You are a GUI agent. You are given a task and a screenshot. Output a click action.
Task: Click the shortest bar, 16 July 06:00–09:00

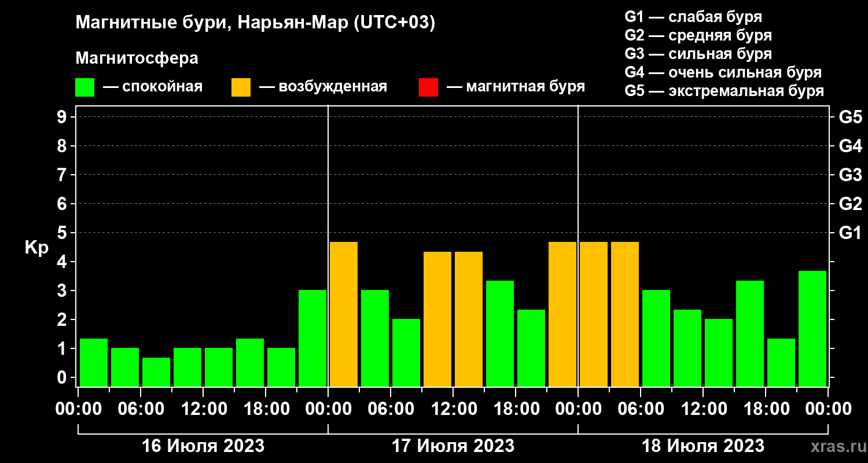[156, 372]
